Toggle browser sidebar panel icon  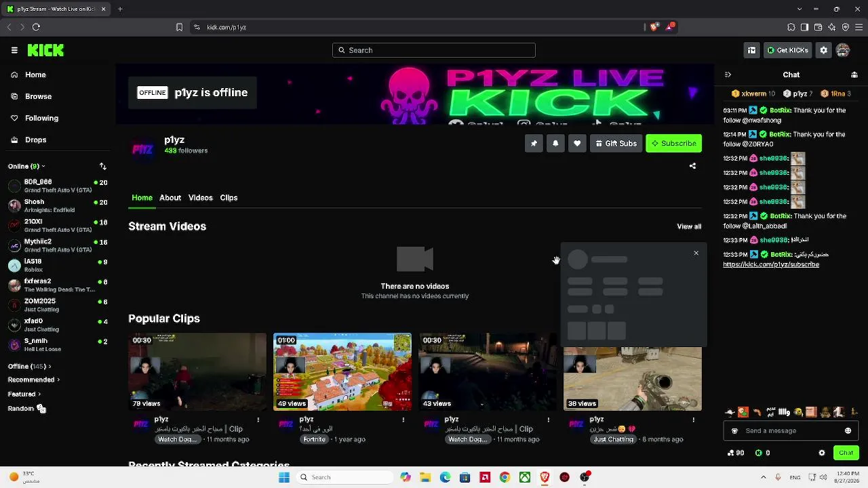(804, 27)
